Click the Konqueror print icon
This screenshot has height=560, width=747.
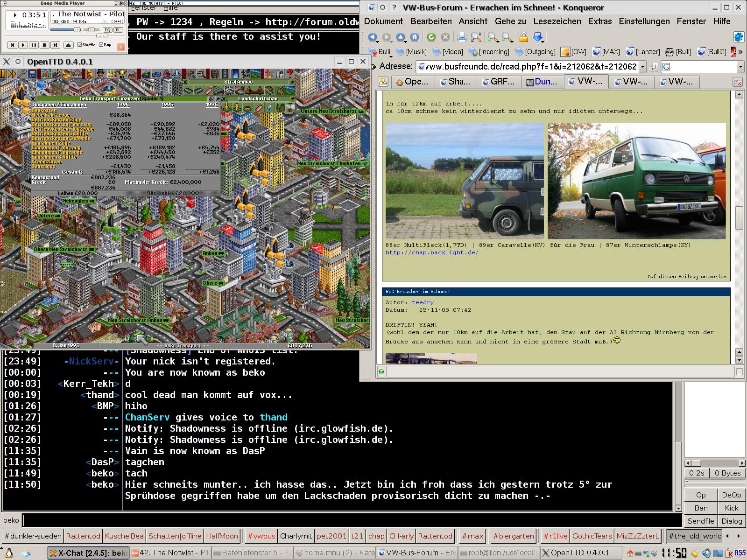point(462,37)
